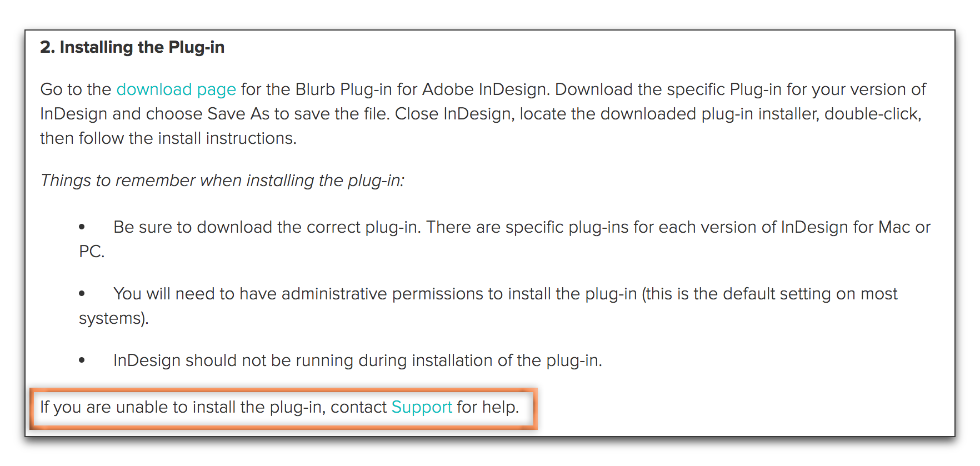Viewport: 980px width, 466px height.
Task: Click the "PC." text under first bullet
Action: point(92,252)
